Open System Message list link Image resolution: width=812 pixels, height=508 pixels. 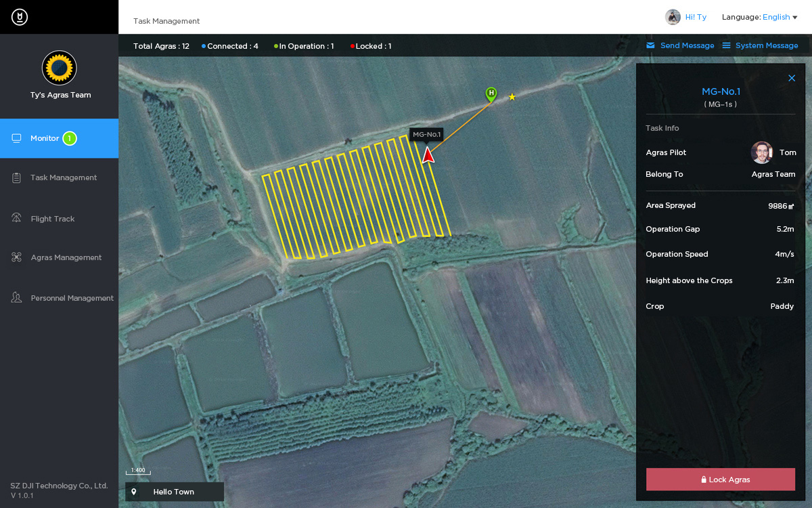point(760,45)
